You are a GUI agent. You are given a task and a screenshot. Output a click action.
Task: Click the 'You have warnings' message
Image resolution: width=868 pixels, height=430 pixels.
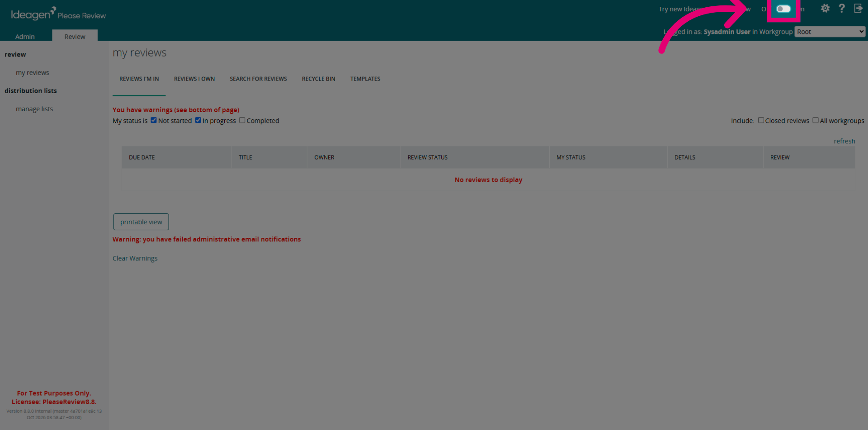coord(176,110)
